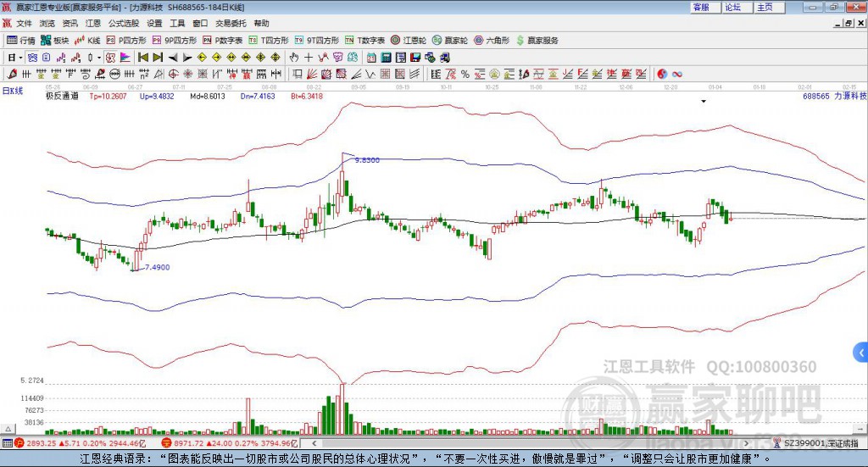This screenshot has width=868, height=467.
Task: Open the P四方形 tool
Action: (x=126, y=41)
